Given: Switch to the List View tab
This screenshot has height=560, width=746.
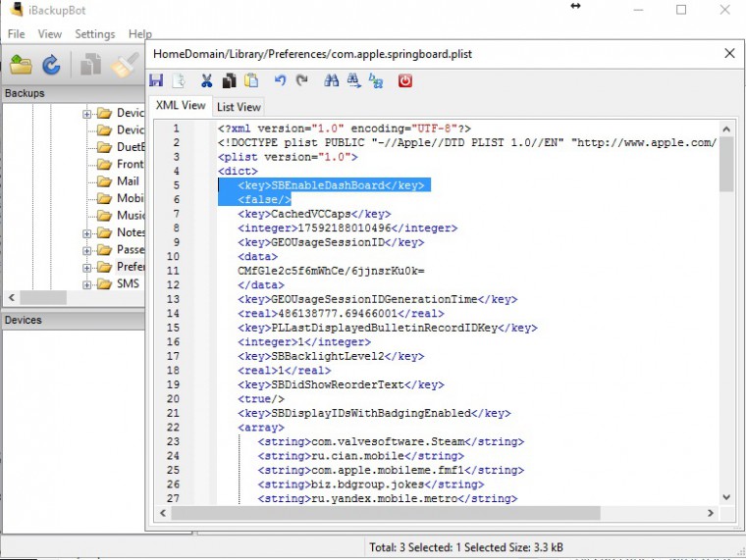Looking at the screenshot, I should click(239, 107).
